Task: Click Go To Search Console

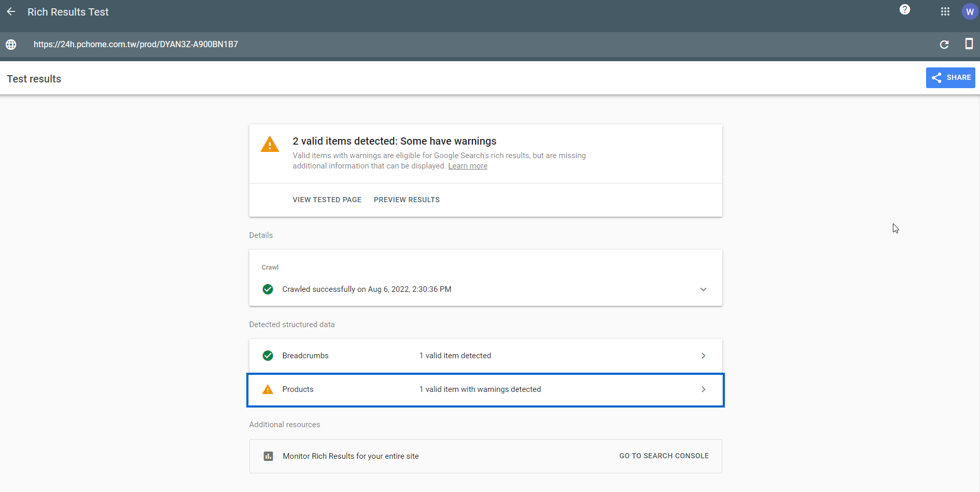Action: tap(664, 456)
